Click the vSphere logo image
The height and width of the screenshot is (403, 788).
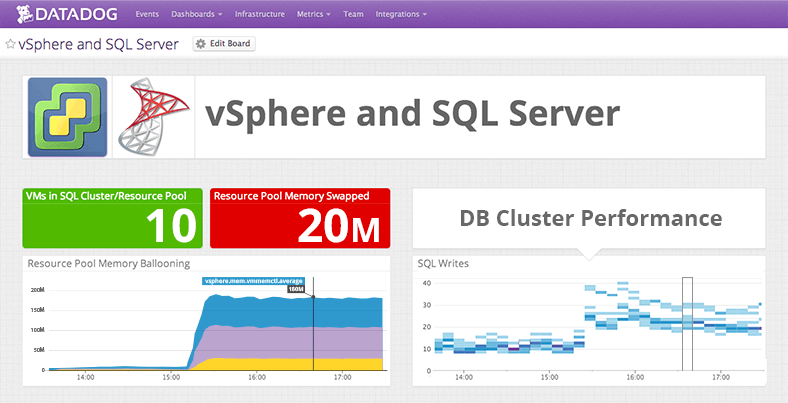[67, 117]
